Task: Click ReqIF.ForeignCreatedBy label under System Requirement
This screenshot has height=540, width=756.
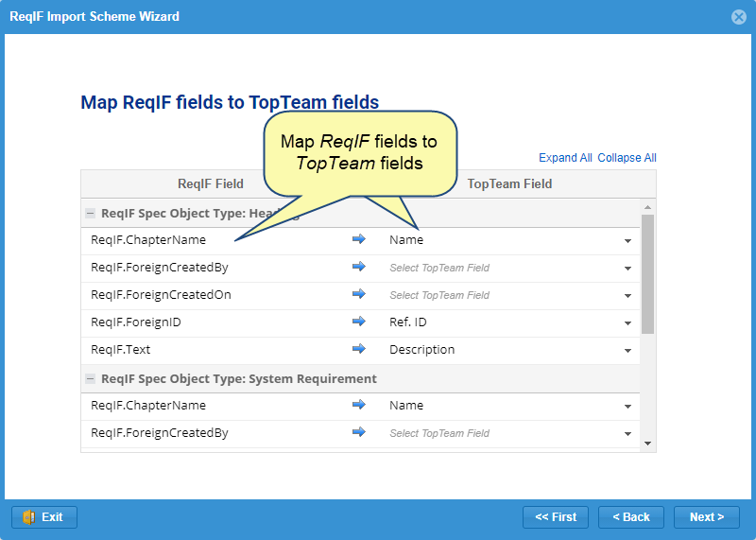Action: [160, 433]
